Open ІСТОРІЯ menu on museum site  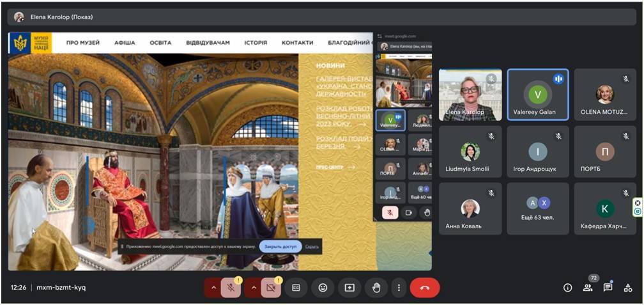(256, 43)
